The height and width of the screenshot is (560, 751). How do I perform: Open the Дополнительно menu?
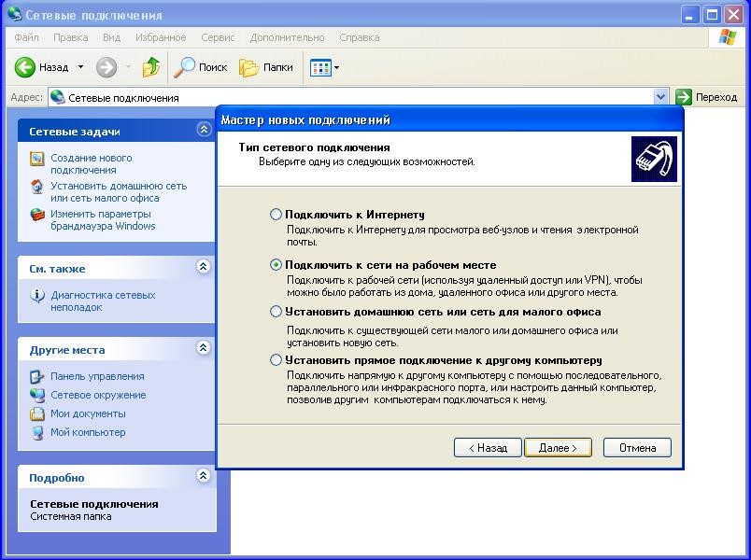point(287,37)
